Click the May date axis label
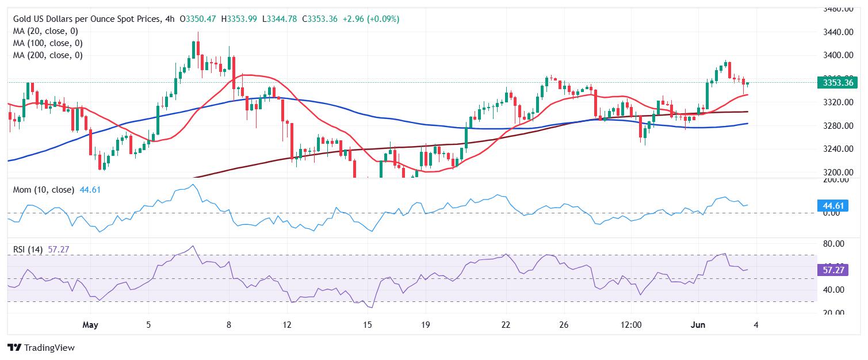868x360 pixels. (90, 325)
